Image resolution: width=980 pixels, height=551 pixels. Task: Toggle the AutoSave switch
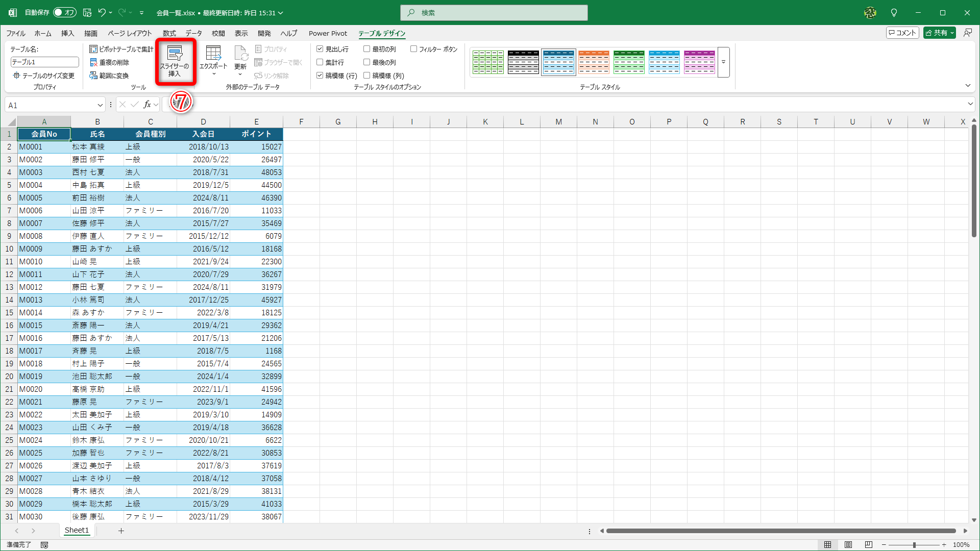coord(65,13)
